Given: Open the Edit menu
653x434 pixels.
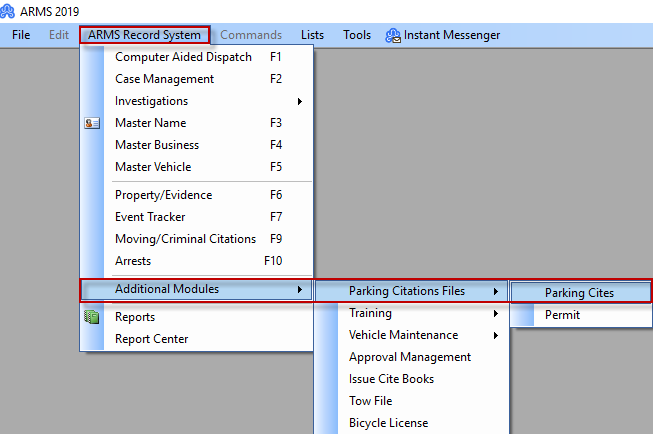Looking at the screenshot, I should (59, 35).
